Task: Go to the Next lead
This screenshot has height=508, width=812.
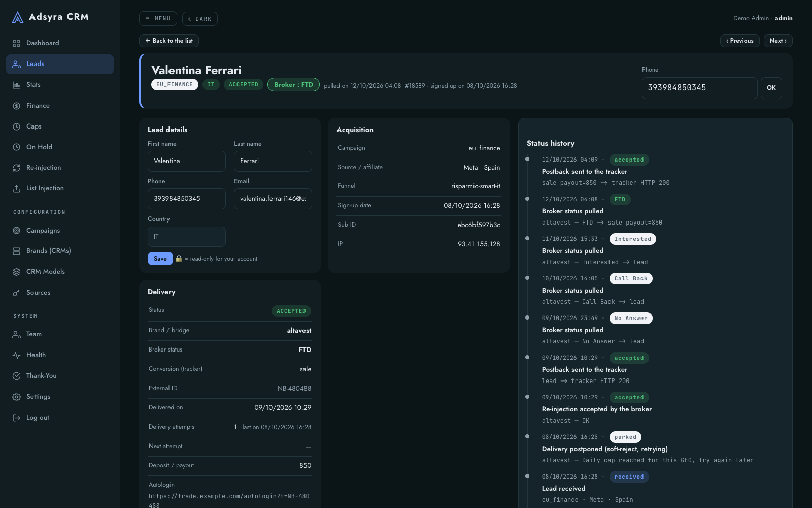Action: [778, 41]
